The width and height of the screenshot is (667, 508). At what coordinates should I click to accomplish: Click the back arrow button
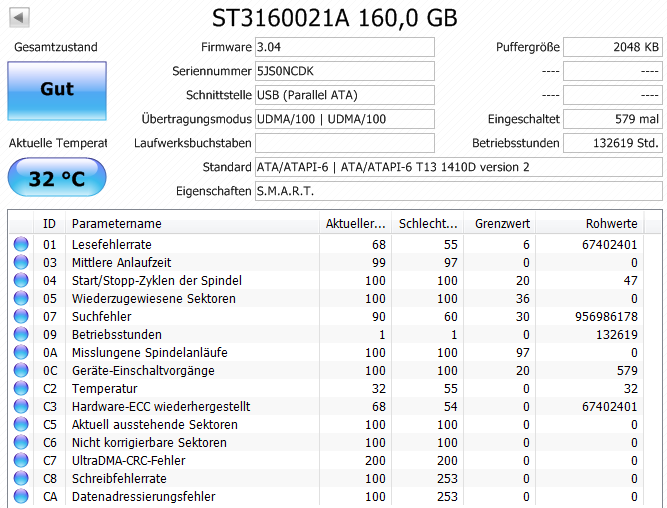pos(19,18)
